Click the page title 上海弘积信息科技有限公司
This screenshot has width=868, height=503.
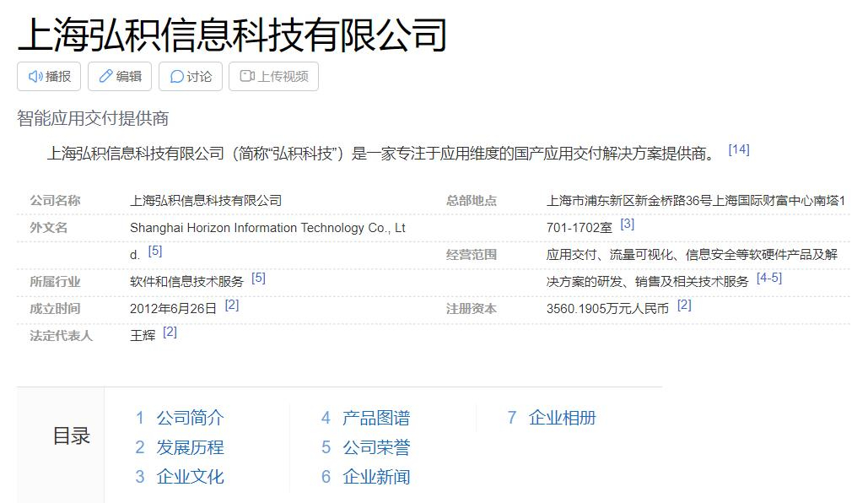click(x=233, y=35)
